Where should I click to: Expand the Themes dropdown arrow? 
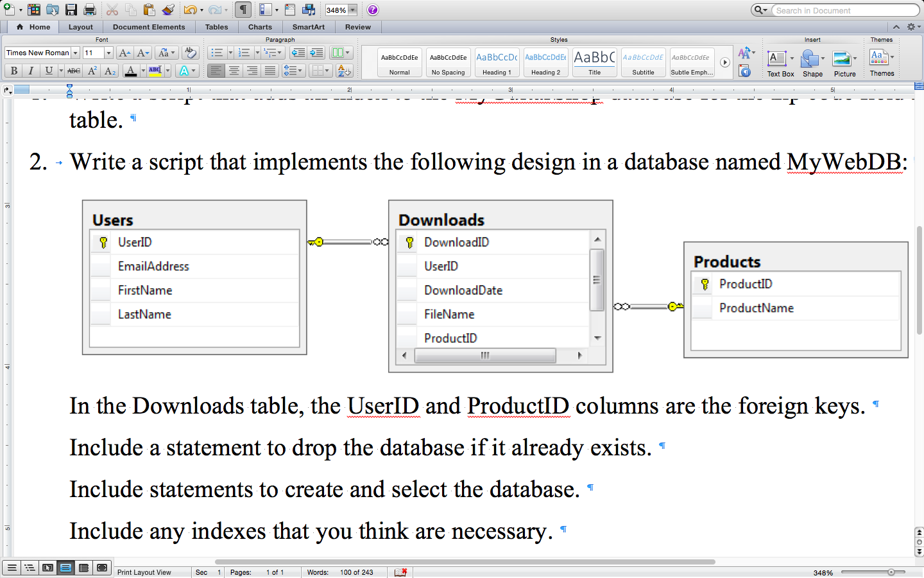tap(893, 58)
